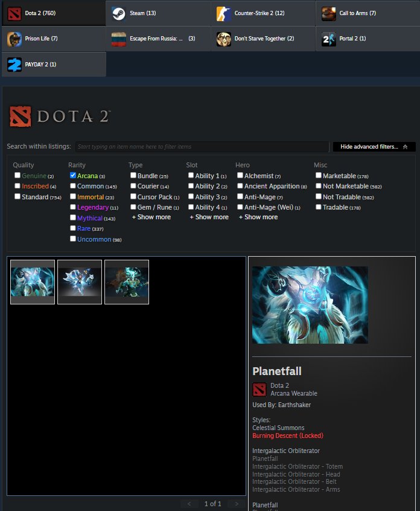The height and width of the screenshot is (511, 420).
Task: Click the Counter-Strike 2 icon
Action: pos(224,13)
